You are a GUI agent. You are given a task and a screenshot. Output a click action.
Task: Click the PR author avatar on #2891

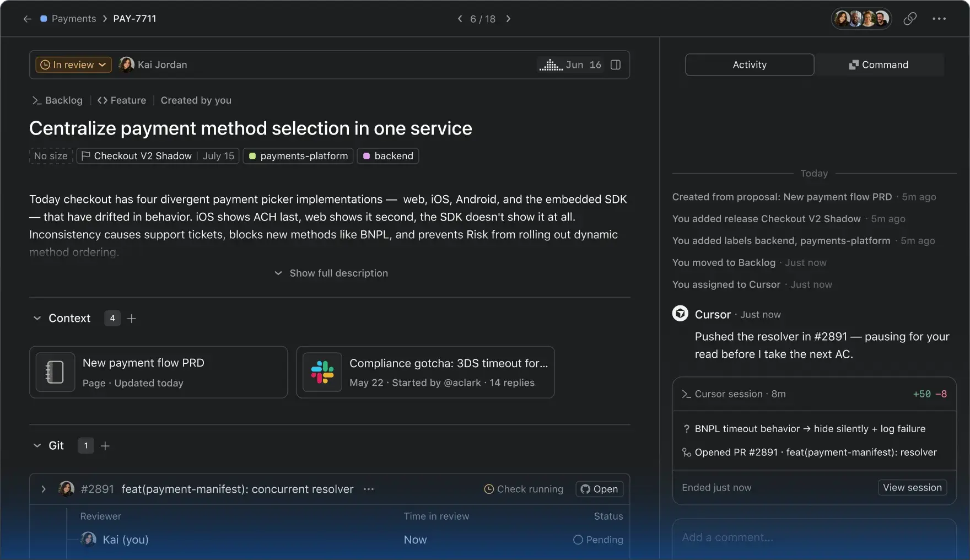67,489
